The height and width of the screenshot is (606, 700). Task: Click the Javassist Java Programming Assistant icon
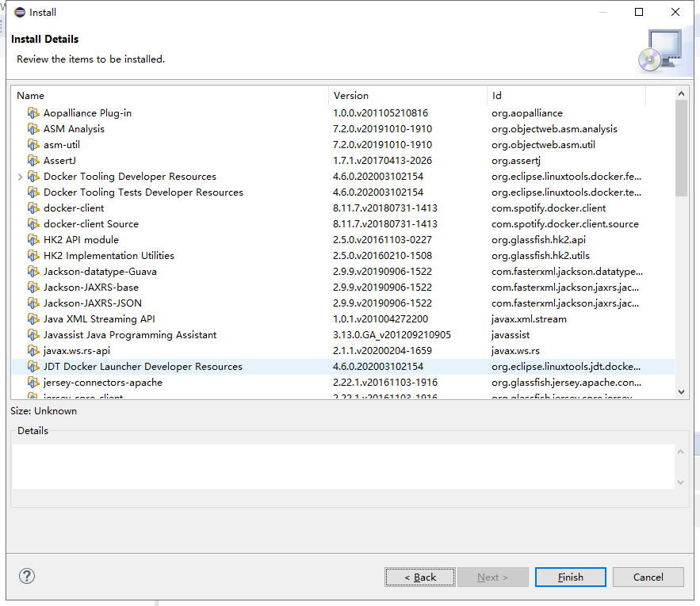(33, 334)
